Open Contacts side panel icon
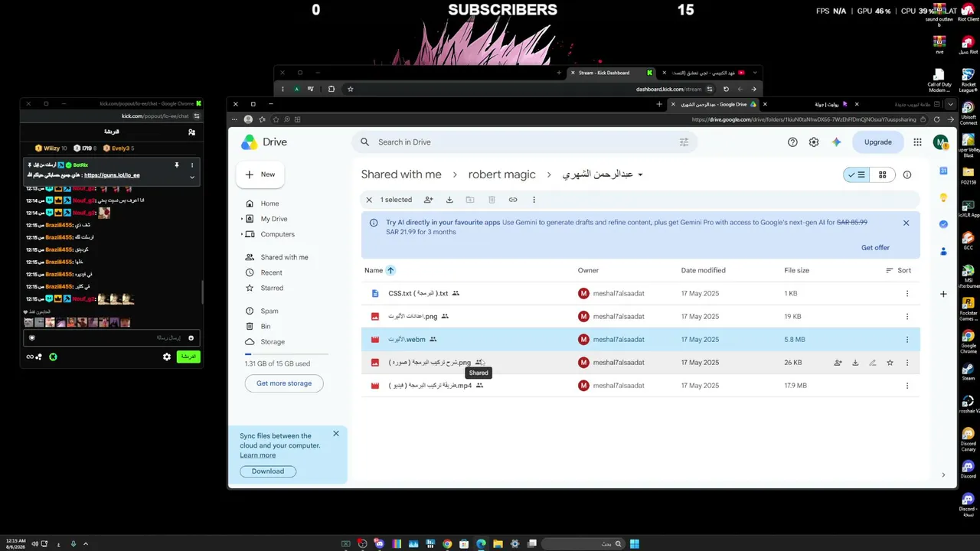The width and height of the screenshot is (980, 551). 943,251
